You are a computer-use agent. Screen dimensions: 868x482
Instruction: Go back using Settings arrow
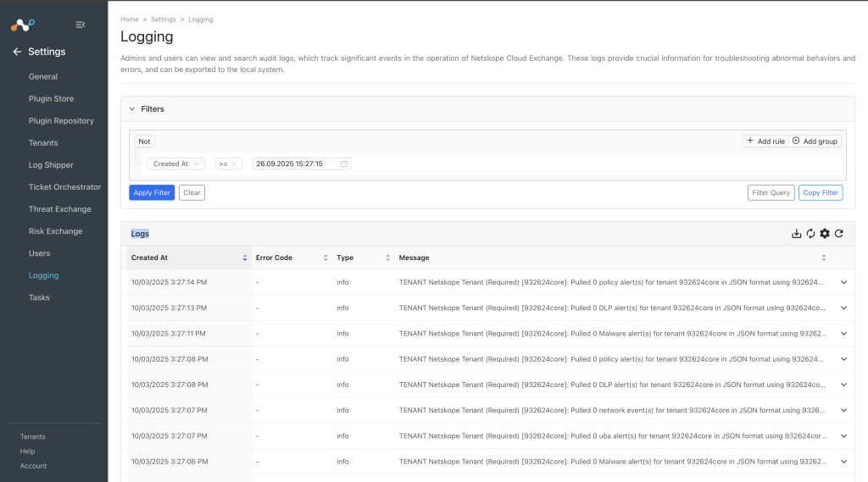17,52
